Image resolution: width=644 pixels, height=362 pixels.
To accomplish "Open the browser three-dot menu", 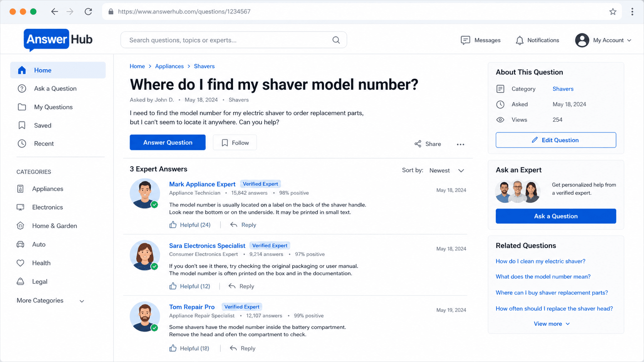I will 632,12.
